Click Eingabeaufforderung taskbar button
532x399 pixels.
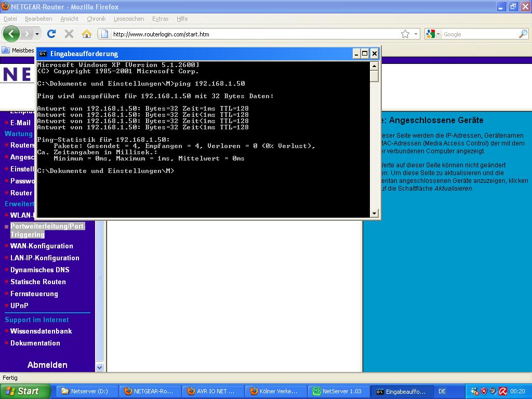tap(402, 392)
